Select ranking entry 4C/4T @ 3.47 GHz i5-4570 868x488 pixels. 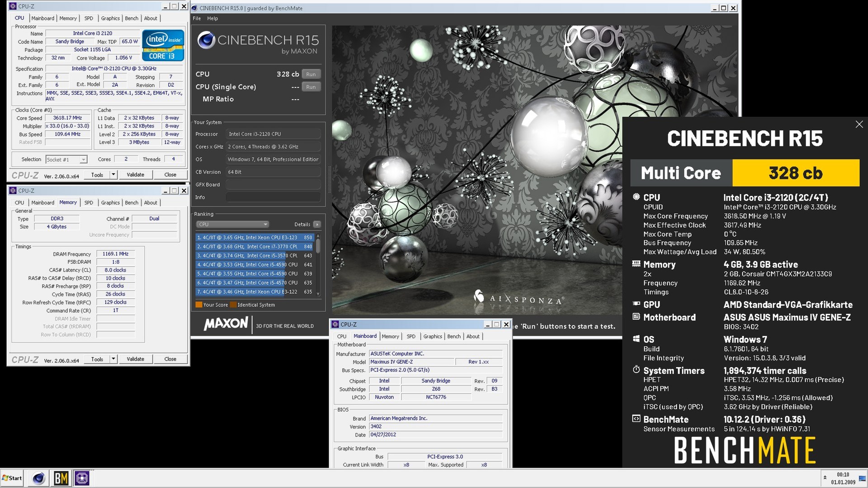(255, 282)
